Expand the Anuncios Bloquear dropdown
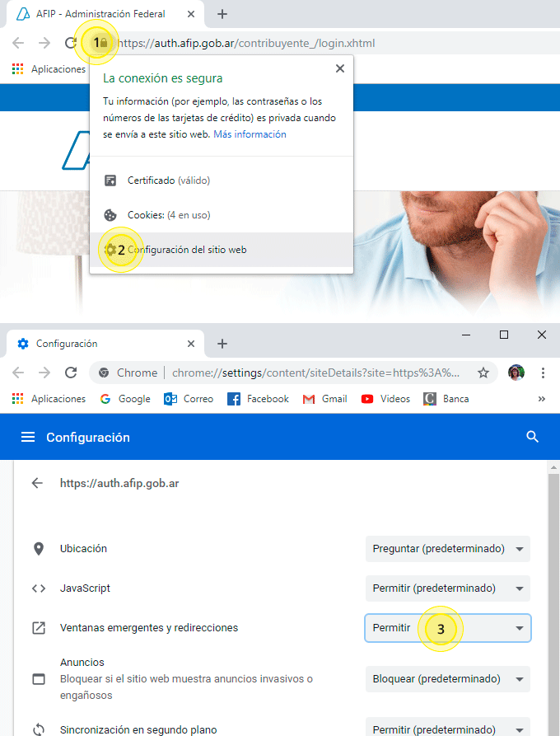The image size is (560, 736). [447, 679]
